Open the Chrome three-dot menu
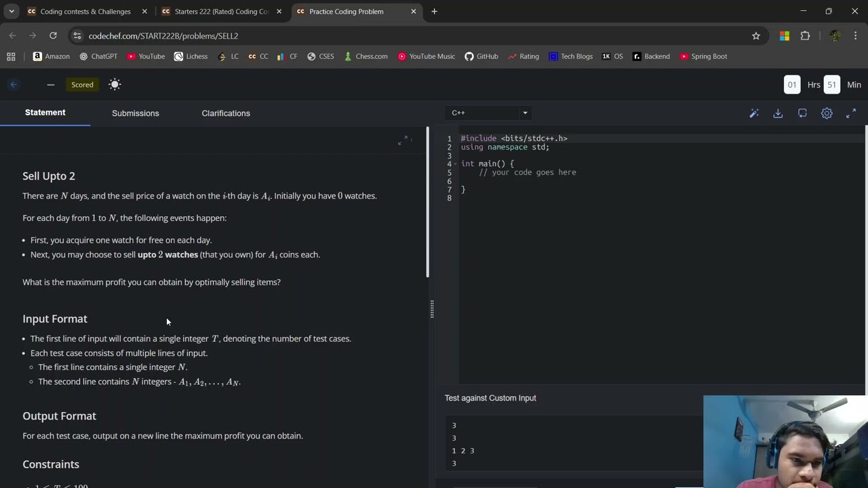The image size is (868, 488). click(x=856, y=36)
